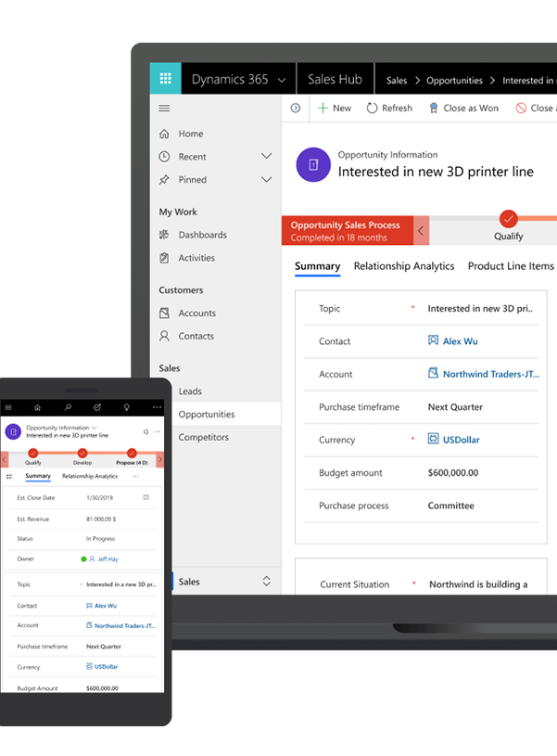Tap the Propose (4 D) stage marker on phone
The image size is (557, 756).
coord(132,454)
